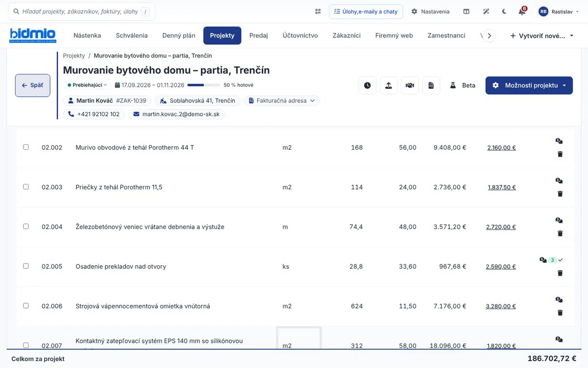Open the QR code scanner icon
This screenshot has height=368, width=588.
coord(318,11)
